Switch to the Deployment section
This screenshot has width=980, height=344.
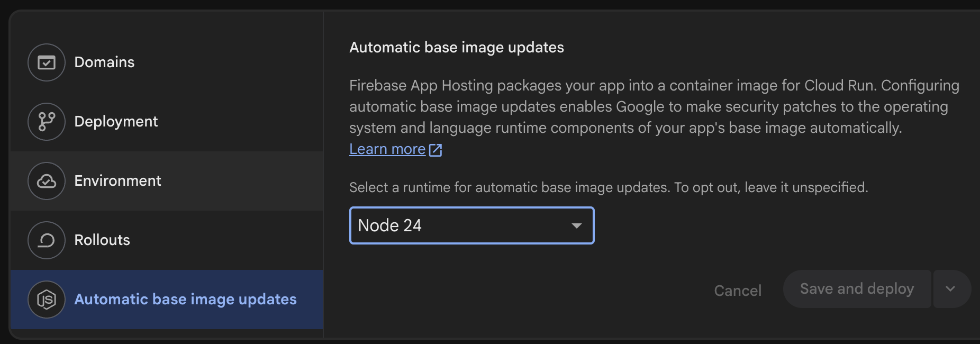tap(167, 122)
